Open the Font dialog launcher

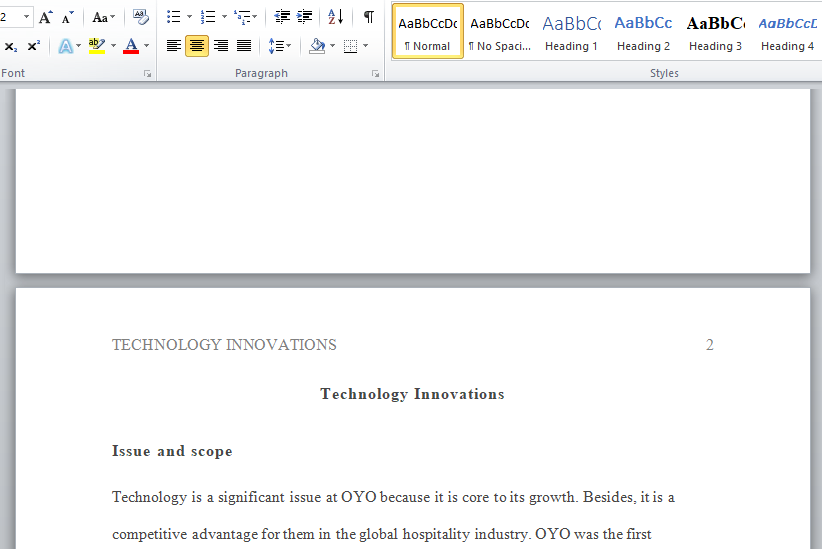(148, 74)
